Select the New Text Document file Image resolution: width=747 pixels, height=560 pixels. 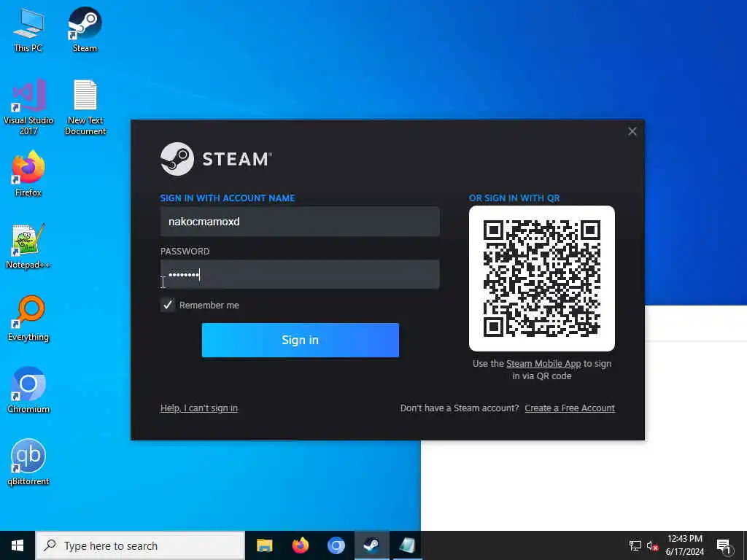pyautogui.click(x=85, y=106)
